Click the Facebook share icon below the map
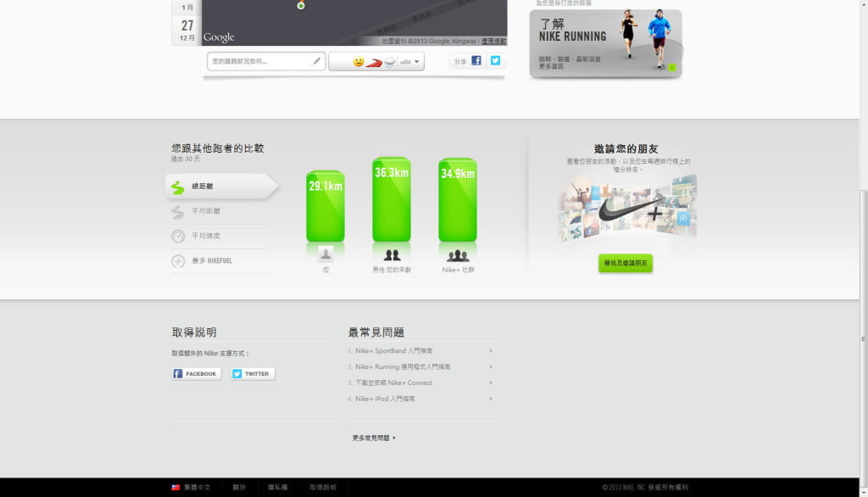 (x=476, y=61)
